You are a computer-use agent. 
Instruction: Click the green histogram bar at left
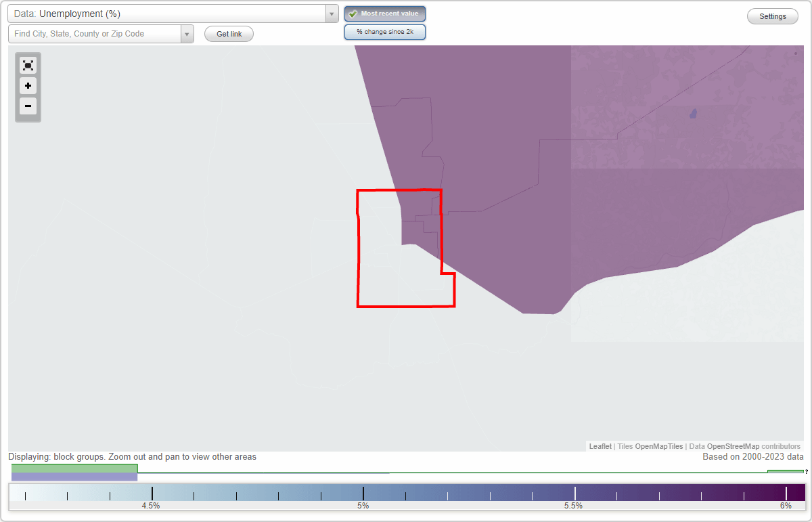[74, 469]
